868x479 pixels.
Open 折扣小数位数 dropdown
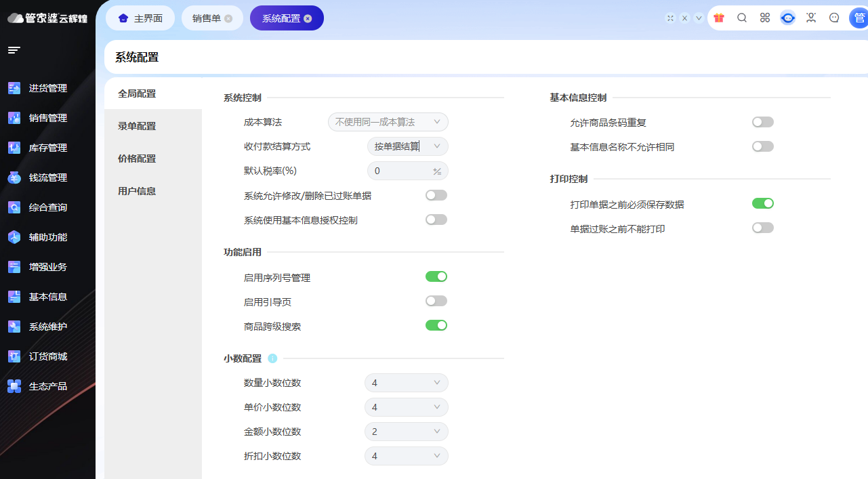pos(407,456)
